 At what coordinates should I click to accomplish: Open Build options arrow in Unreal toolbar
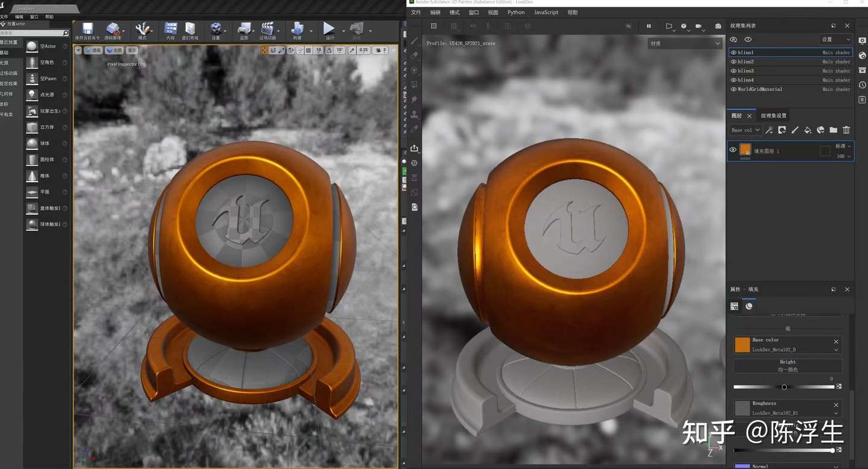pyautogui.click(x=312, y=30)
